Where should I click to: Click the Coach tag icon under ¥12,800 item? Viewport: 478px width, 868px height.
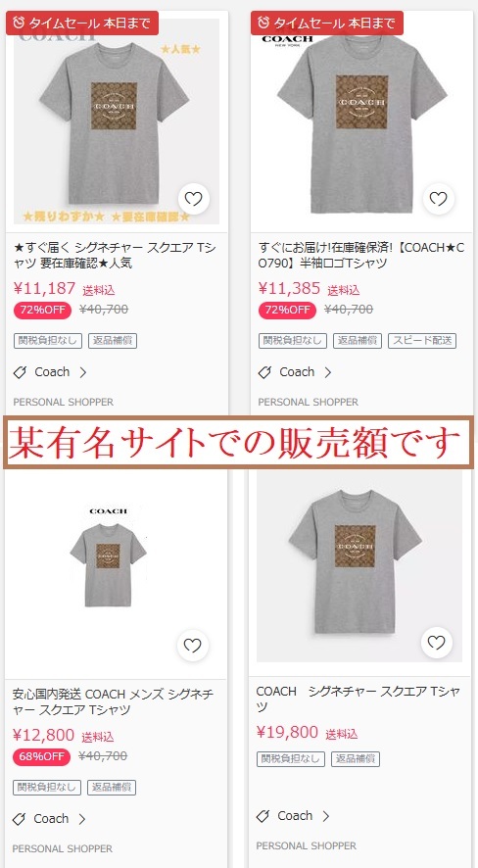point(20,819)
